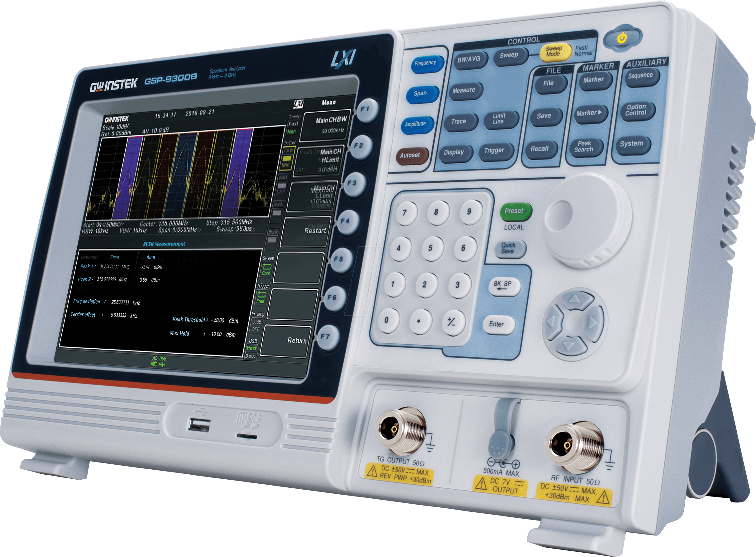Activate the Autoset key
756x557 pixels.
coord(412,156)
